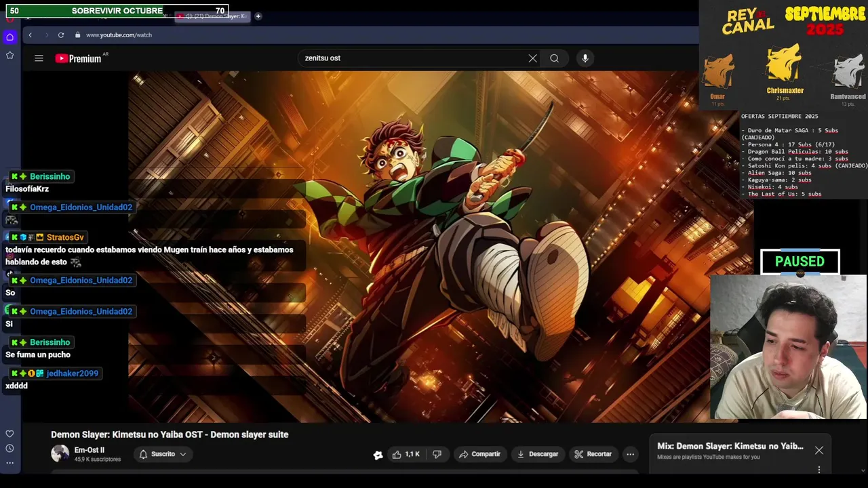
Task: Run search with the magnifier icon
Action: [x=554, y=58]
